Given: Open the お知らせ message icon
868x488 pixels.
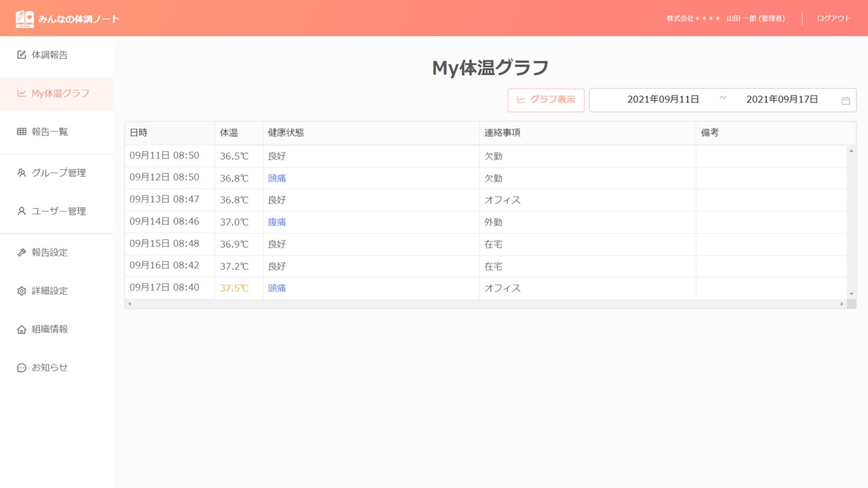Looking at the screenshot, I should [22, 368].
